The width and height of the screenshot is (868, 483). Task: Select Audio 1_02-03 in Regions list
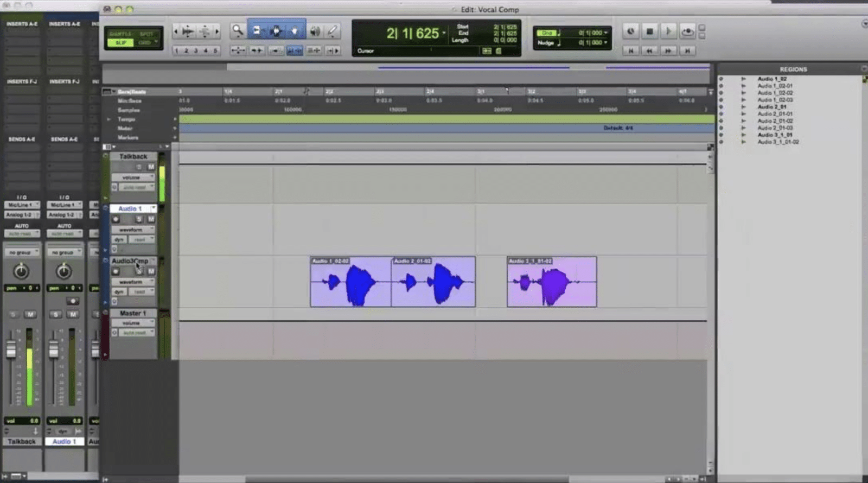click(x=775, y=100)
